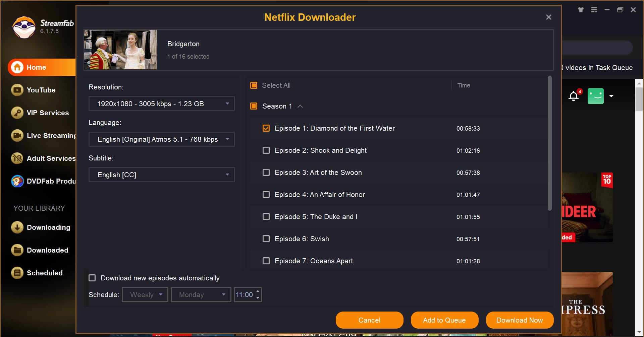Screen dimensions: 644x337
Task: Uncheck Episode 1: Diamond of the First Water
Action: (266, 128)
